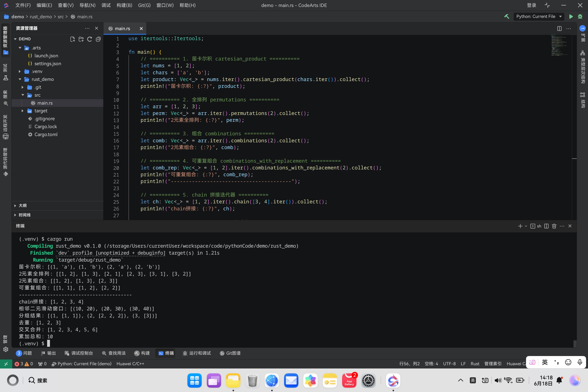
Task: Click the New File icon in explorer
Action: click(x=73, y=39)
